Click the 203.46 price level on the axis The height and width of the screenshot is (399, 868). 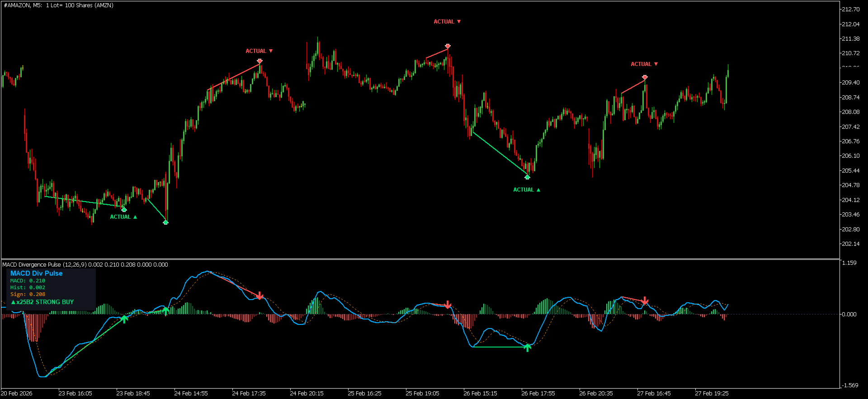tap(850, 215)
